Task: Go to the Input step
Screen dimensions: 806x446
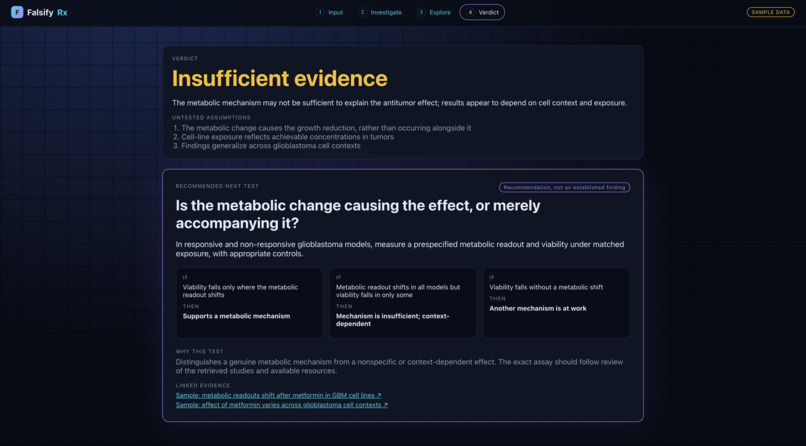Action: tap(329, 12)
